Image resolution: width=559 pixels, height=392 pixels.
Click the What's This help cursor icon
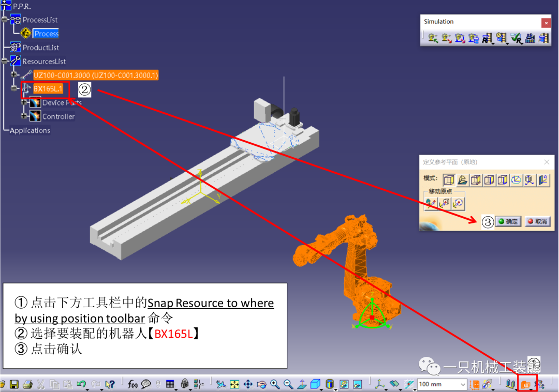pyautogui.click(x=110, y=384)
